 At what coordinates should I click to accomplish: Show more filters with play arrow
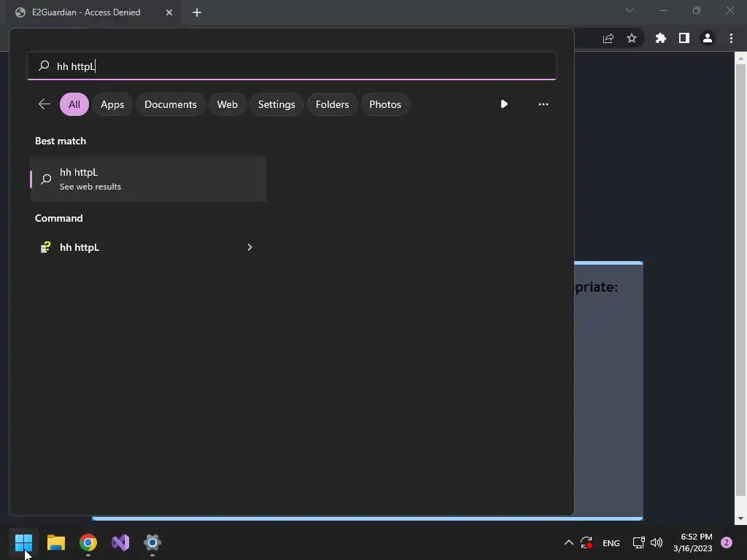(504, 104)
